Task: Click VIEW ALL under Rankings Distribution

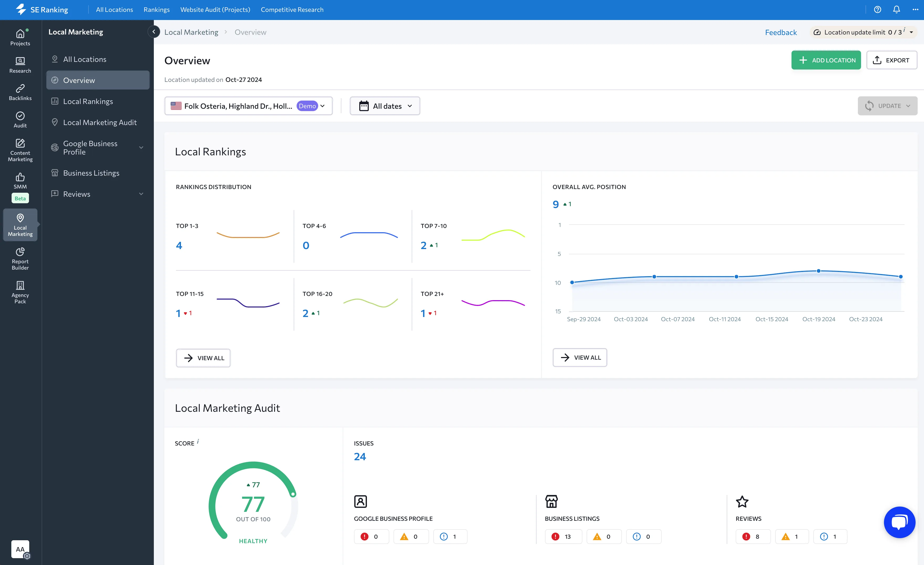Action: pos(203,358)
